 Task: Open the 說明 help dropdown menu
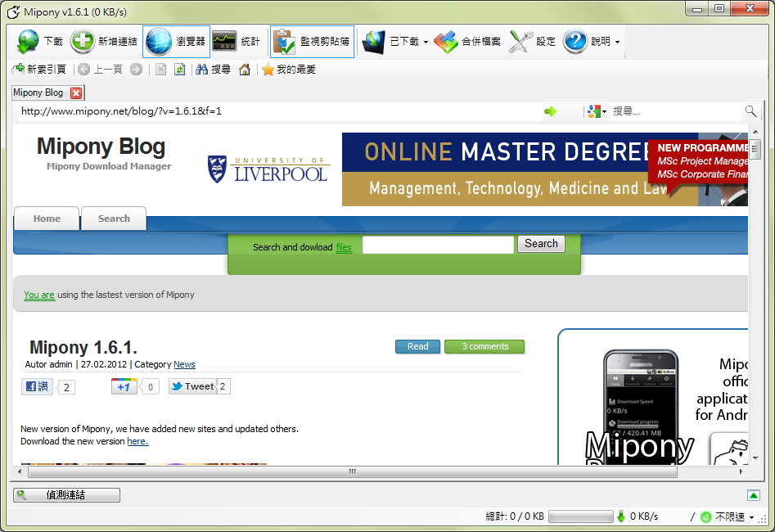(617, 43)
